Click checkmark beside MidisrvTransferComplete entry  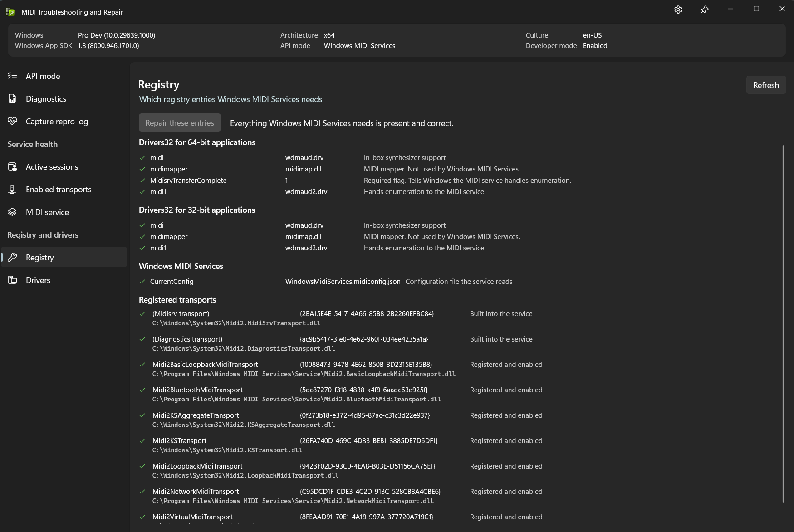click(142, 181)
